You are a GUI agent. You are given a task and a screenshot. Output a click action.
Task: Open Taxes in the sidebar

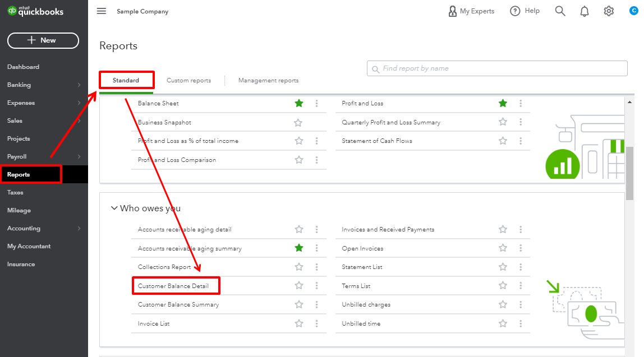coord(15,192)
